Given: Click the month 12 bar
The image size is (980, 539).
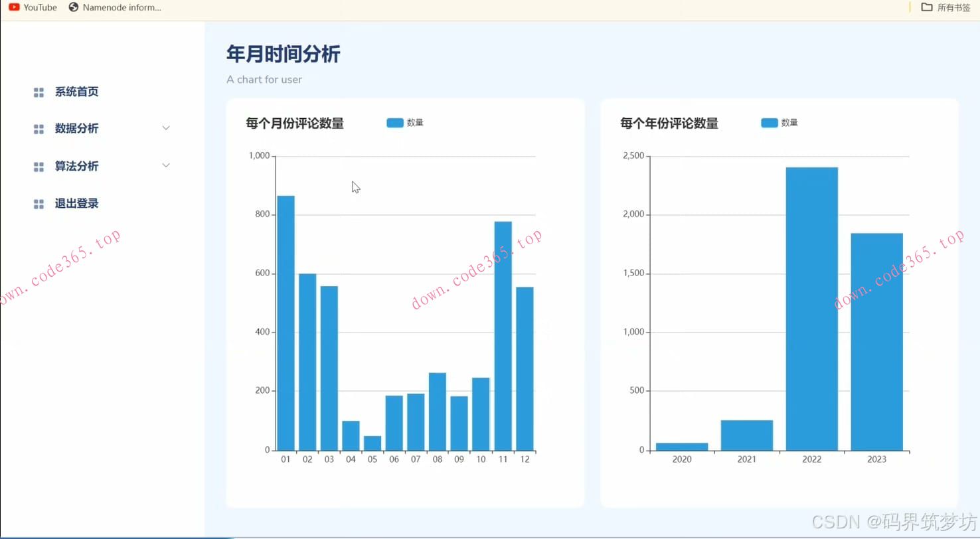Looking at the screenshot, I should (x=525, y=369).
